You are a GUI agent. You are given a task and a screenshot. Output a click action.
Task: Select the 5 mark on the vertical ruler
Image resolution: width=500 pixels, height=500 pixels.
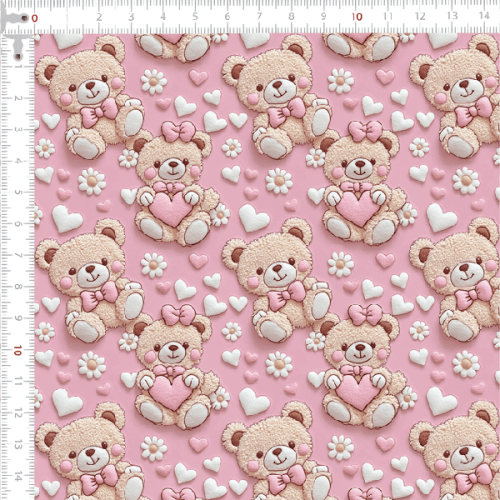[x=18, y=192]
